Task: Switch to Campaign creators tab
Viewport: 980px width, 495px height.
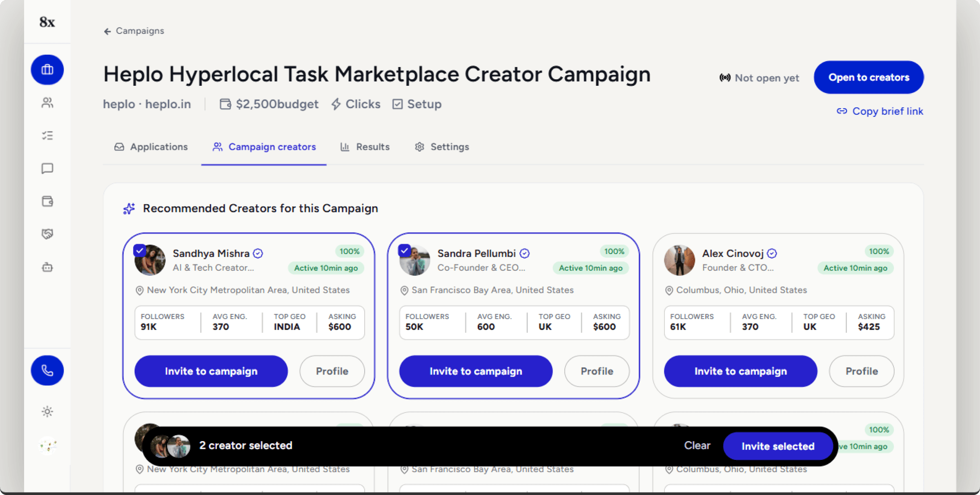Action: tap(264, 147)
